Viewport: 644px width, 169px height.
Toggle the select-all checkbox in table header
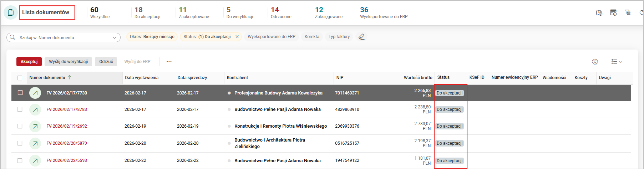point(20,78)
